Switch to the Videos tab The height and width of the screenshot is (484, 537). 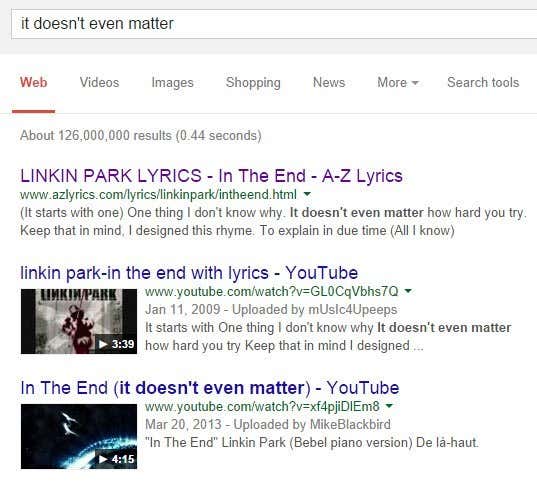point(99,83)
